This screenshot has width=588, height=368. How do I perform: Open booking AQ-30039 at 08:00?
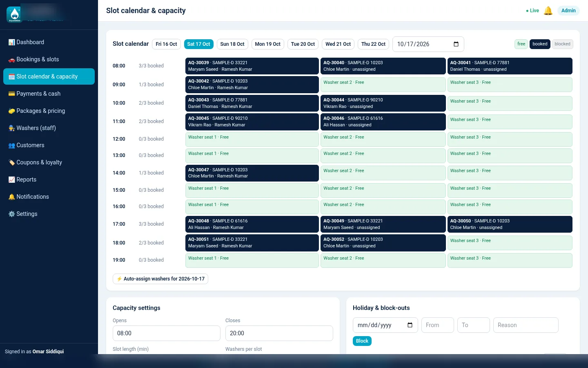coord(252,66)
